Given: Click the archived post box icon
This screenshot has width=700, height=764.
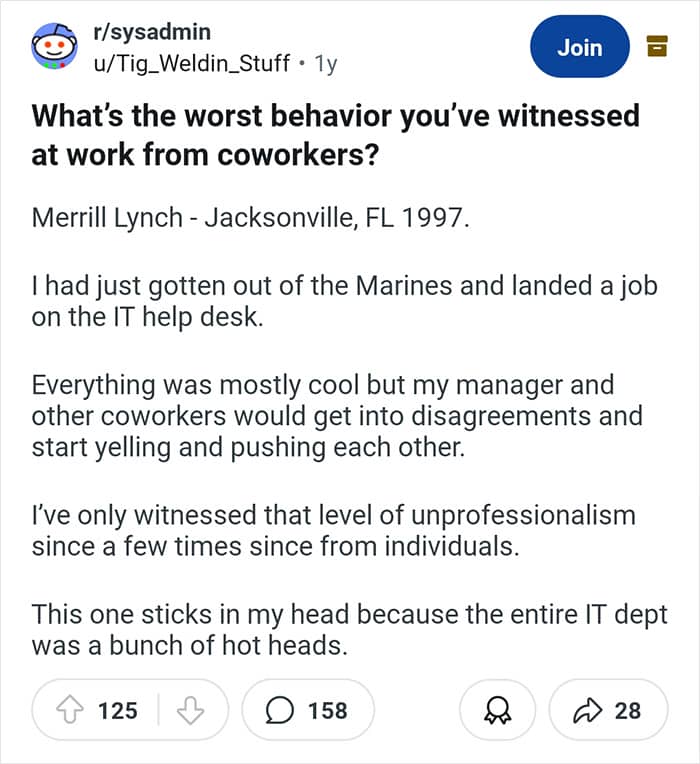Looking at the screenshot, I should point(657,46).
